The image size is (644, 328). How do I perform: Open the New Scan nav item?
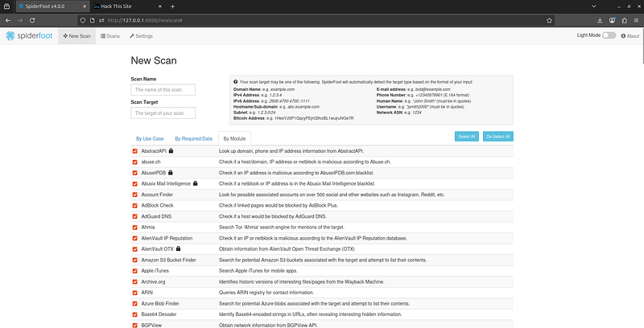tap(76, 36)
